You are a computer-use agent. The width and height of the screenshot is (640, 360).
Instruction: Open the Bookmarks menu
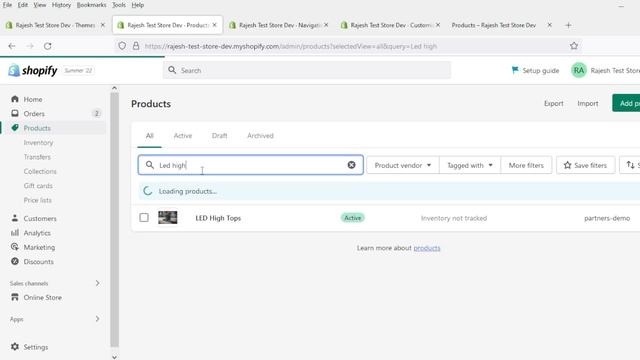click(91, 5)
